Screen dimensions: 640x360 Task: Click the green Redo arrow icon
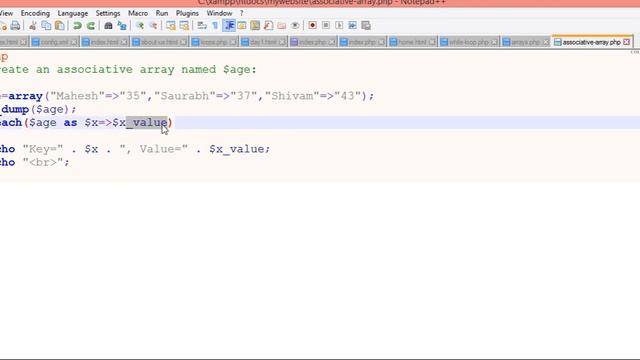[91, 26]
